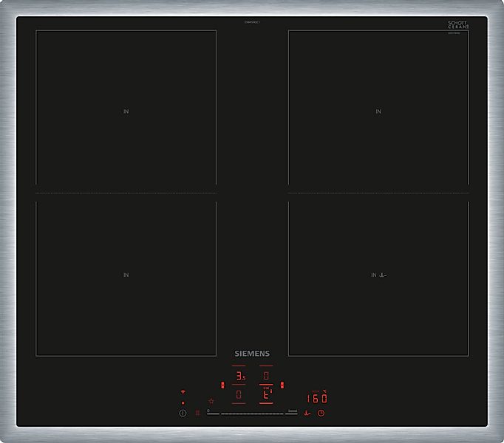This screenshot has width=504, height=443.
Task: Toggle the left flex zone link indicator
Action: [x=222, y=385]
